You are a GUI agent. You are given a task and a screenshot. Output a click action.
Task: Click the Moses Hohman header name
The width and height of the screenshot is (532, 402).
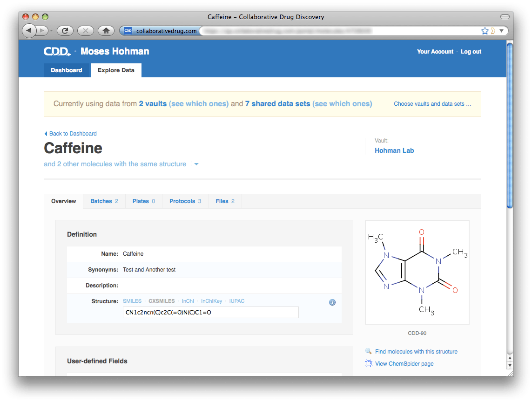[x=114, y=51]
